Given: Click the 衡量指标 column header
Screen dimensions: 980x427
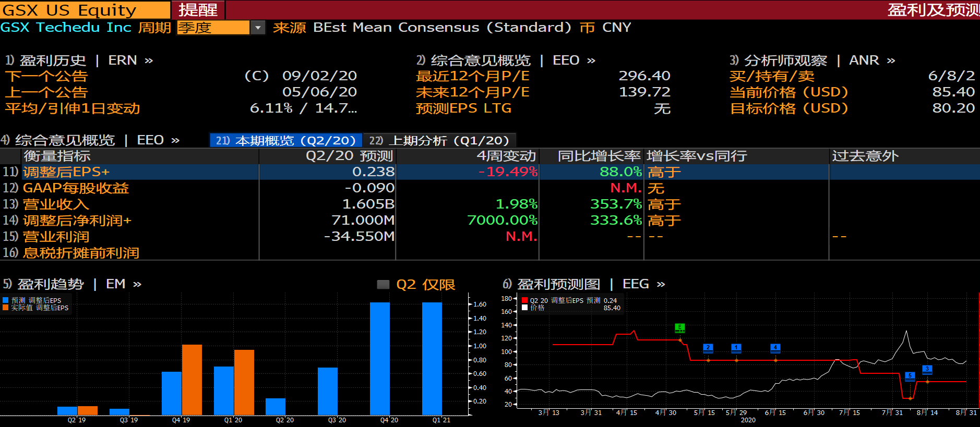Looking at the screenshot, I should pos(140,156).
